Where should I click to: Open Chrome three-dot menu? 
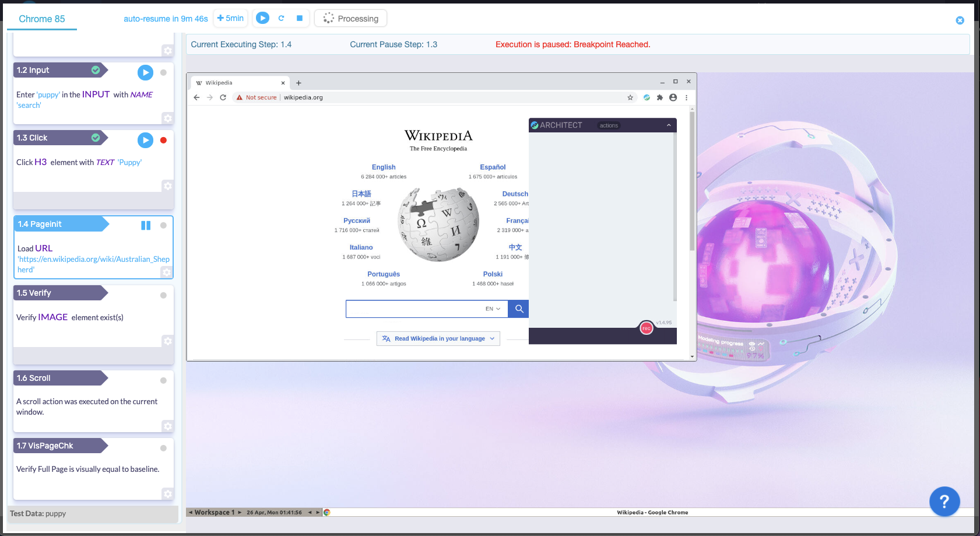(x=687, y=97)
